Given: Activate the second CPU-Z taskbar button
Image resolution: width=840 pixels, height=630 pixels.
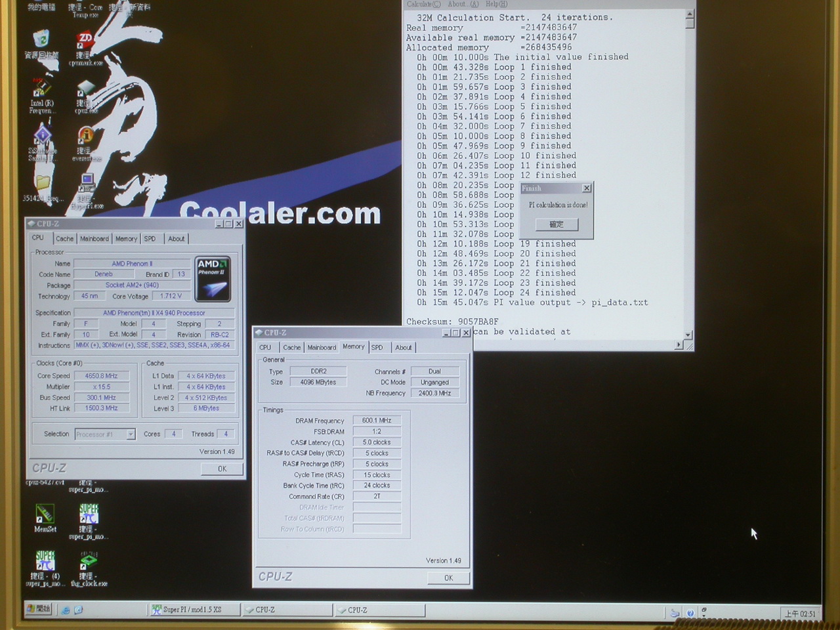Looking at the screenshot, I should pyautogui.click(x=379, y=610).
